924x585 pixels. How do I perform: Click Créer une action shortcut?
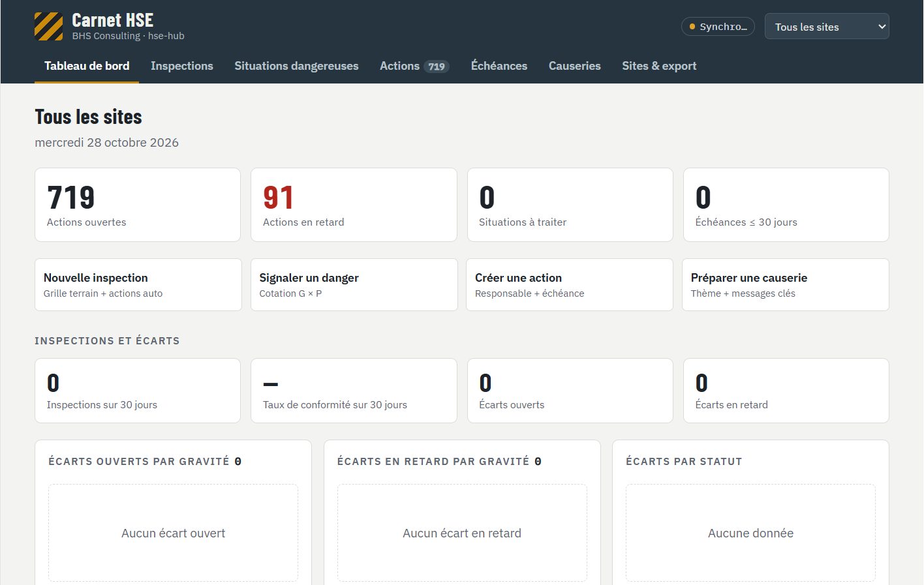coord(570,285)
